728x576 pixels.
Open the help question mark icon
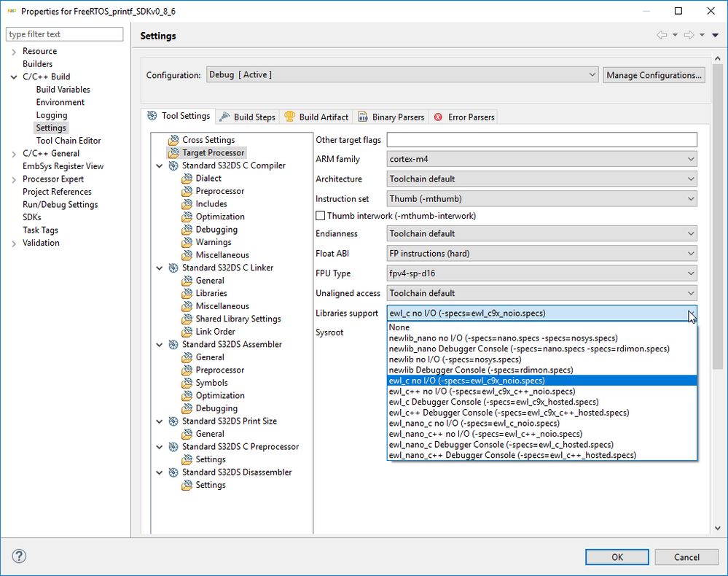pos(19,556)
